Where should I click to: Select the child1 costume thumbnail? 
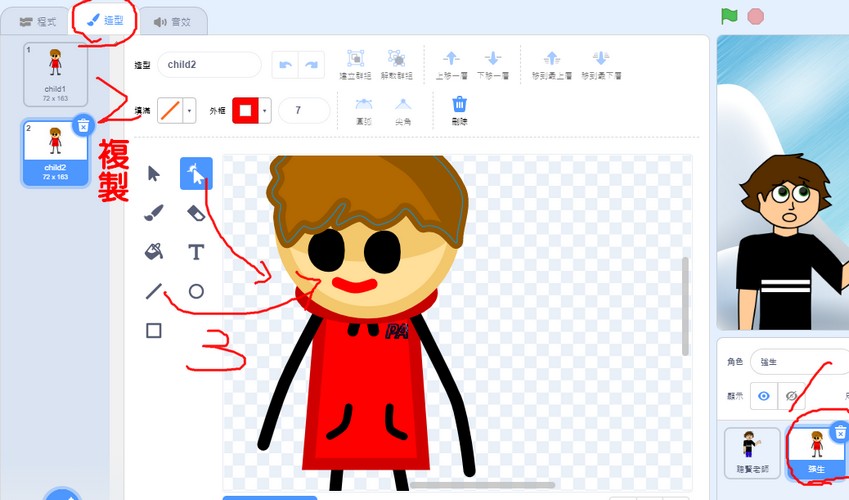[x=55, y=75]
